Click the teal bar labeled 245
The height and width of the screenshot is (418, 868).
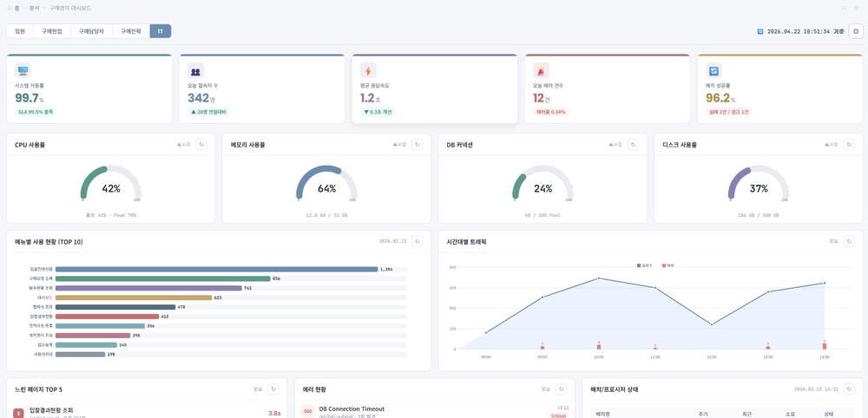pyautogui.click(x=86, y=344)
